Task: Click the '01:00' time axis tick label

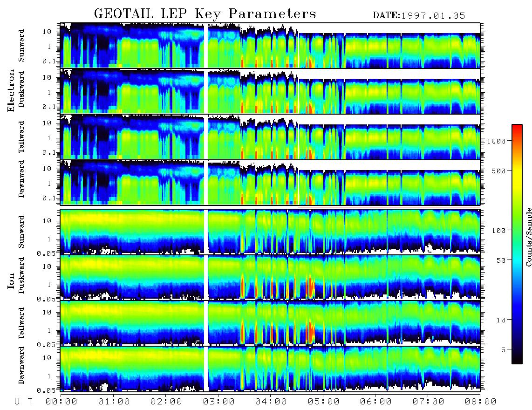Action: click(114, 402)
